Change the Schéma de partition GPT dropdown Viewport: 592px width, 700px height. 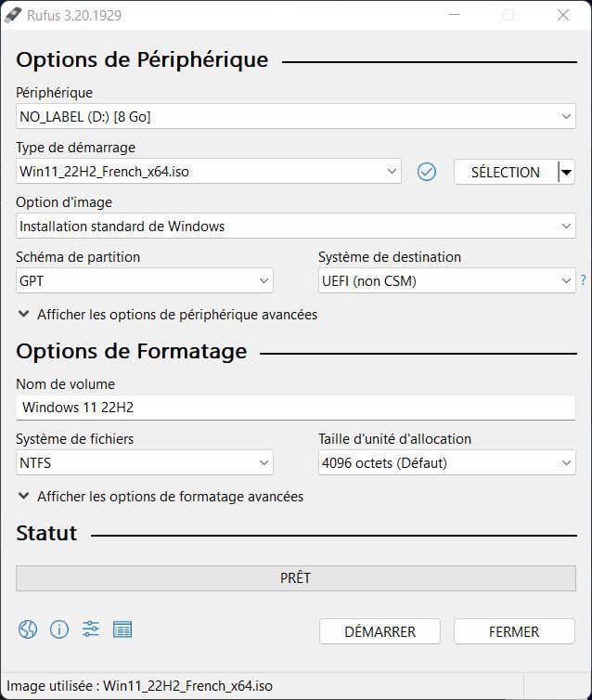tap(145, 280)
